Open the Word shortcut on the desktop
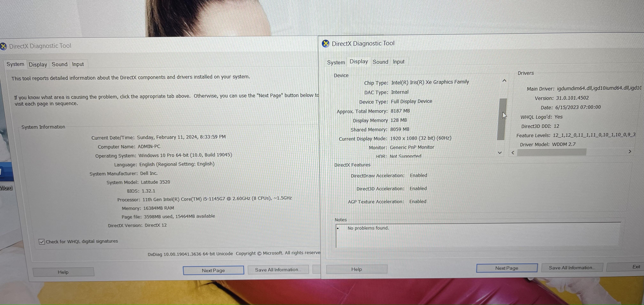Screen dimensions: 644x305 6,176
